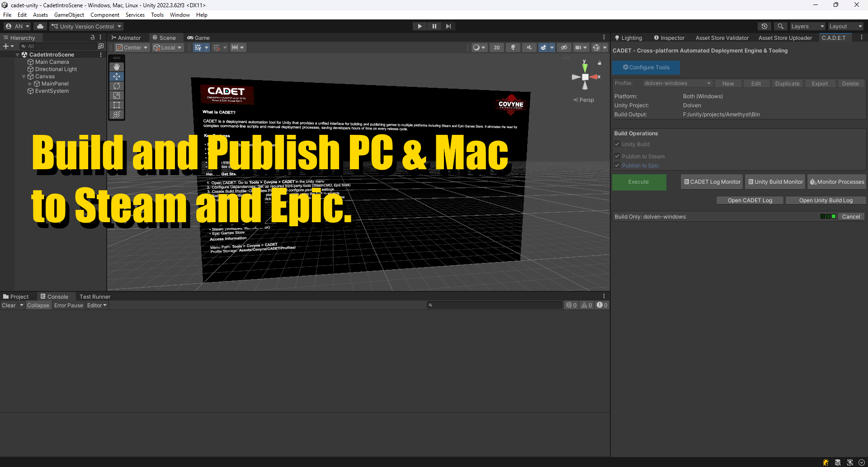
Task: Switch to the Game tab
Action: (198, 38)
